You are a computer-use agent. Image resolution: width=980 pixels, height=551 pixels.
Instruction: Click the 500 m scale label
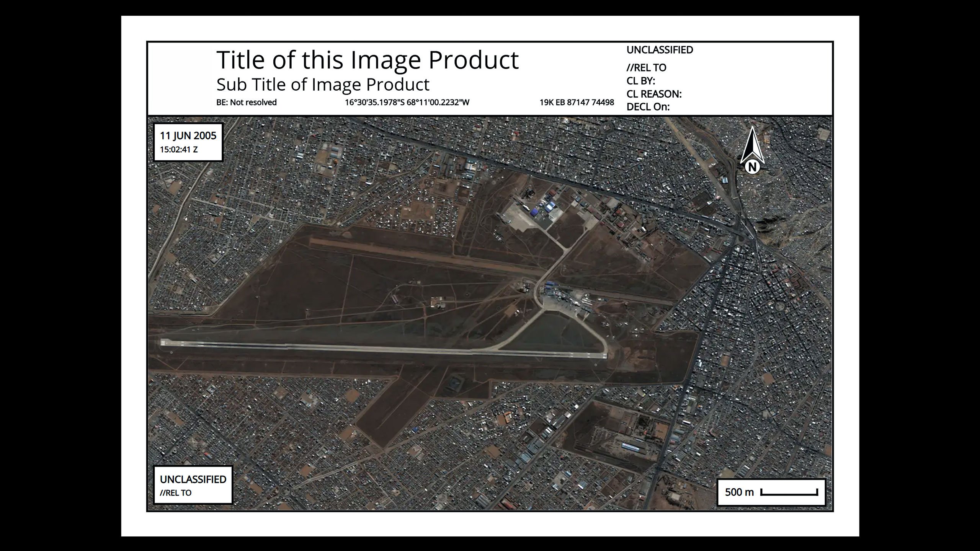coord(739,492)
